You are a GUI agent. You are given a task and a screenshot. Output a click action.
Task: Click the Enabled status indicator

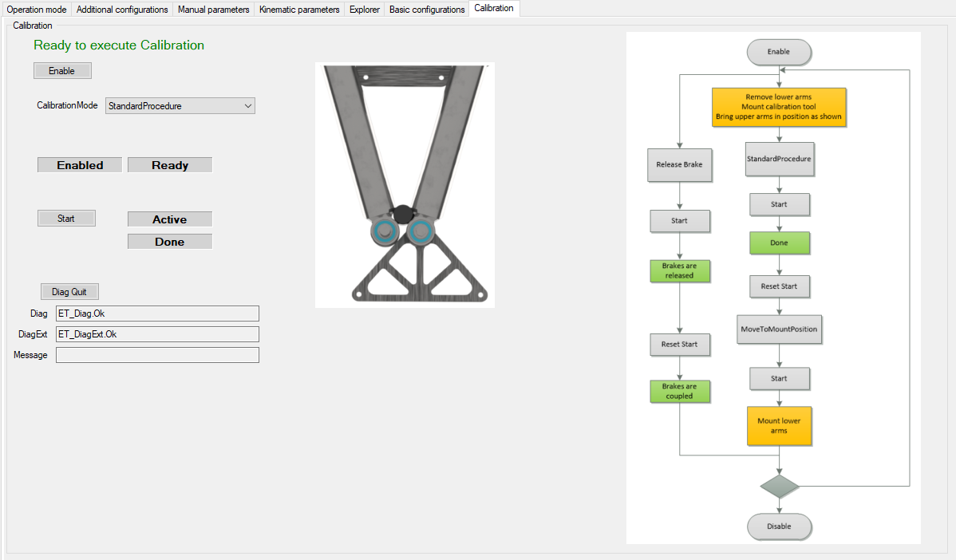tap(80, 165)
